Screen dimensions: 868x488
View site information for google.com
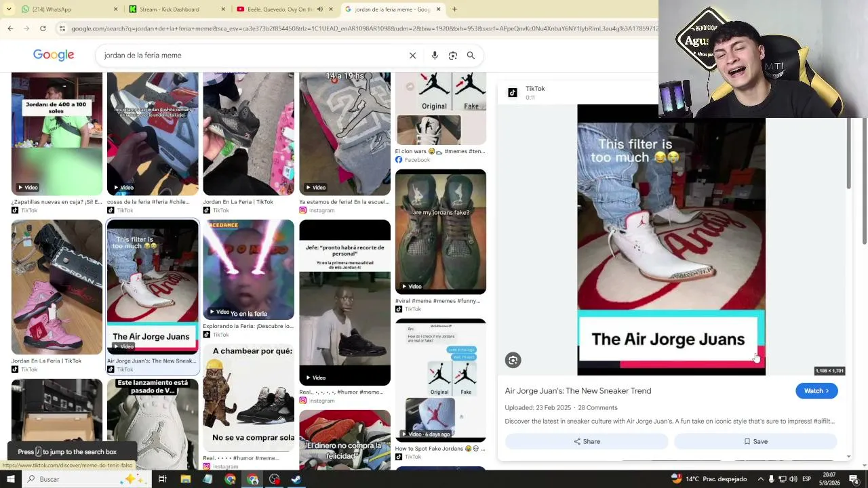tap(62, 28)
